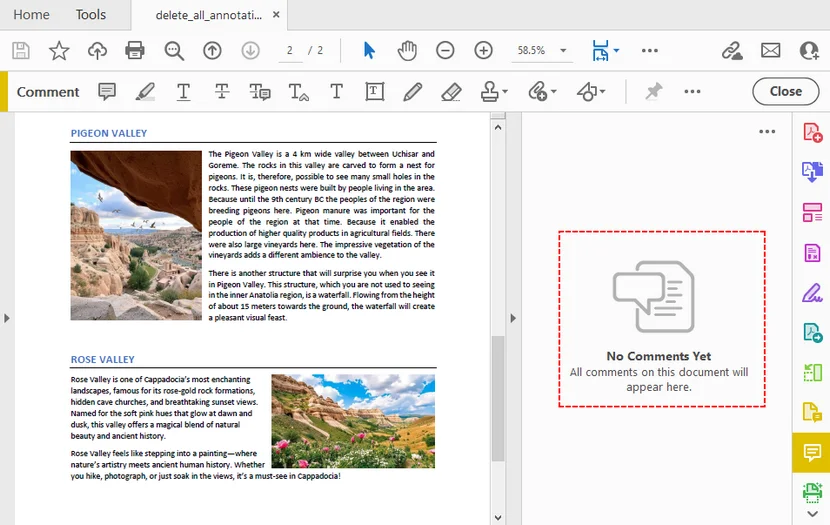Open the Edit PDF sidebar tool
The width and height of the screenshot is (830, 525).
813,252
